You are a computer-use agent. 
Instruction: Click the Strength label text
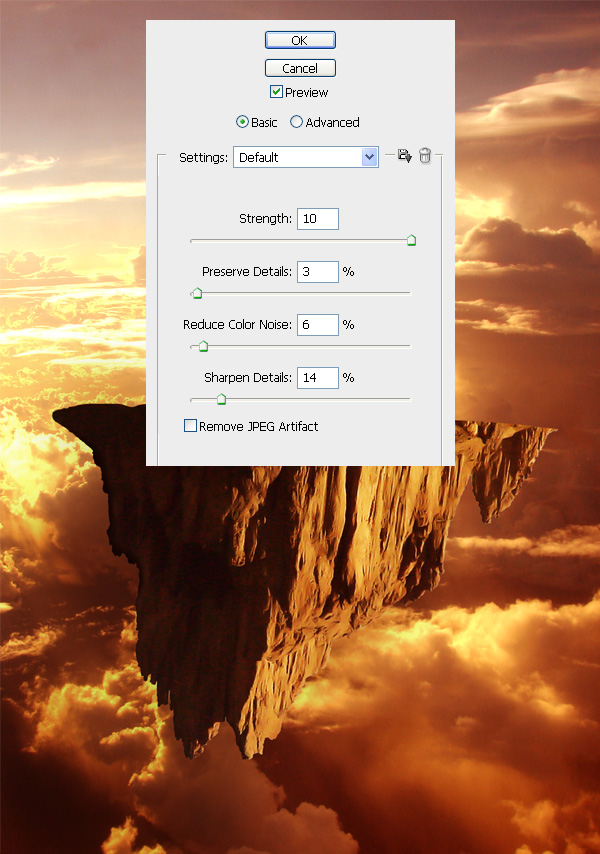pyautogui.click(x=265, y=219)
